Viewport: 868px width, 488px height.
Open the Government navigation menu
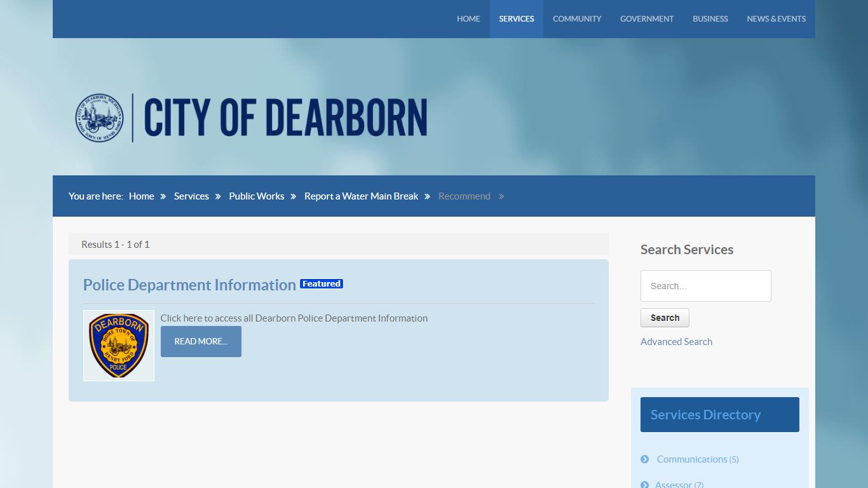point(647,19)
